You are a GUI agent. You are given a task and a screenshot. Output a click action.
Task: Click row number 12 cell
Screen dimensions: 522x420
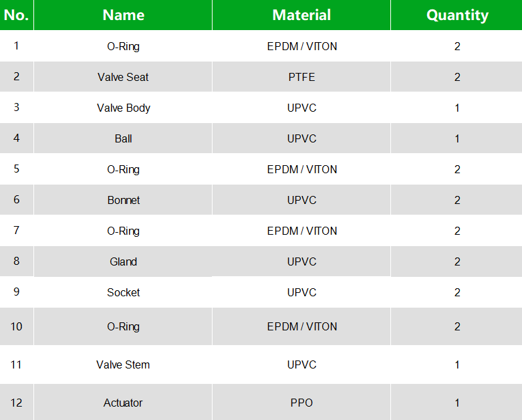click(17, 403)
